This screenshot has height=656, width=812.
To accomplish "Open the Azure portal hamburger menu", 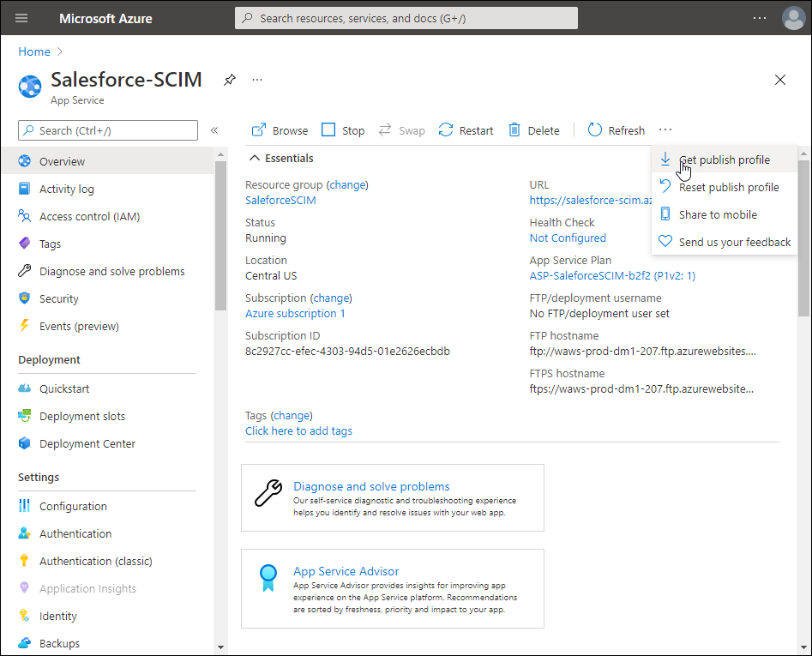I will (x=22, y=18).
